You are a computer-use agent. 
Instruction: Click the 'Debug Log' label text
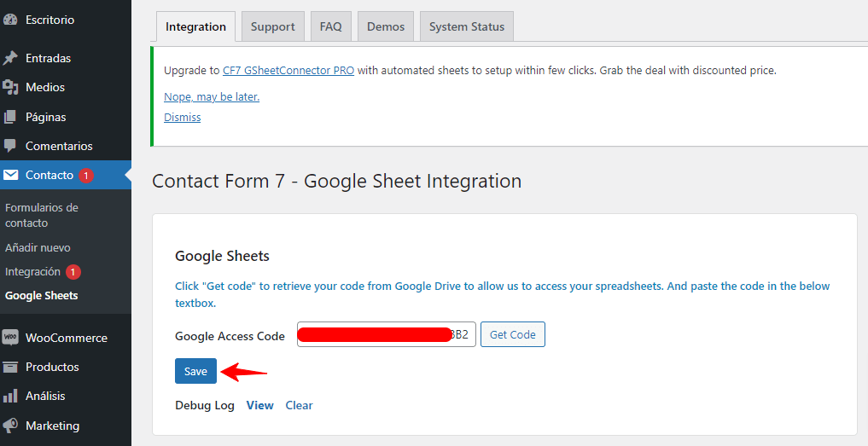205,406
